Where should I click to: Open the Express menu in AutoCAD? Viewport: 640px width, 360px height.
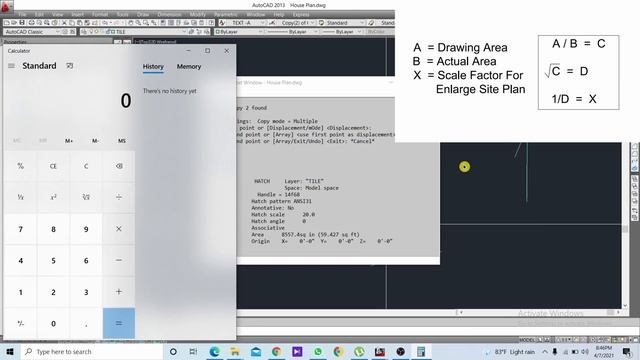[301, 14]
